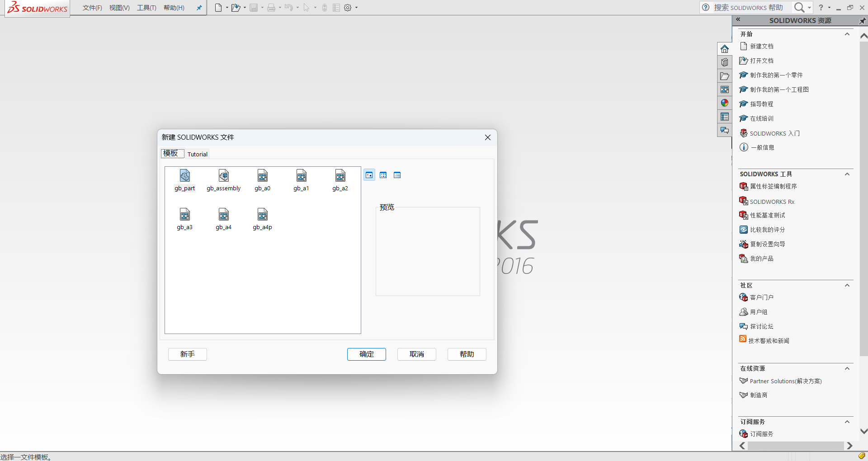Switch template view to list details
Image resolution: width=868 pixels, height=461 pixels.
pos(397,175)
